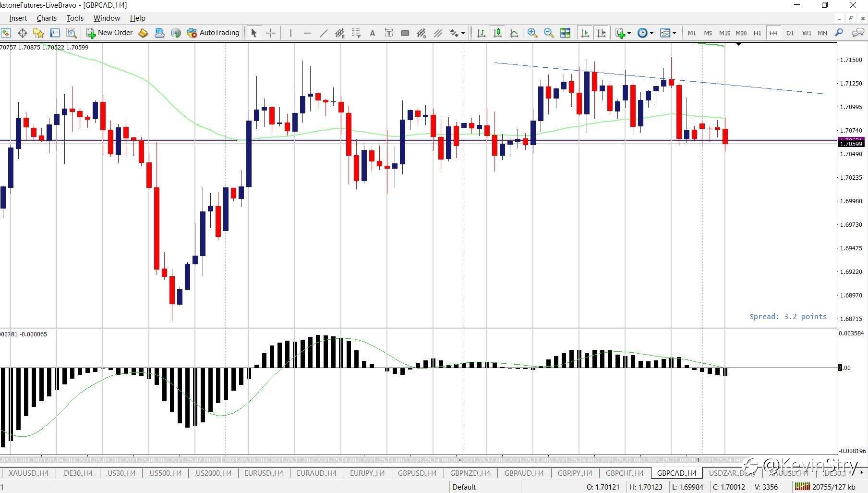Open the Charts menu

47,18
